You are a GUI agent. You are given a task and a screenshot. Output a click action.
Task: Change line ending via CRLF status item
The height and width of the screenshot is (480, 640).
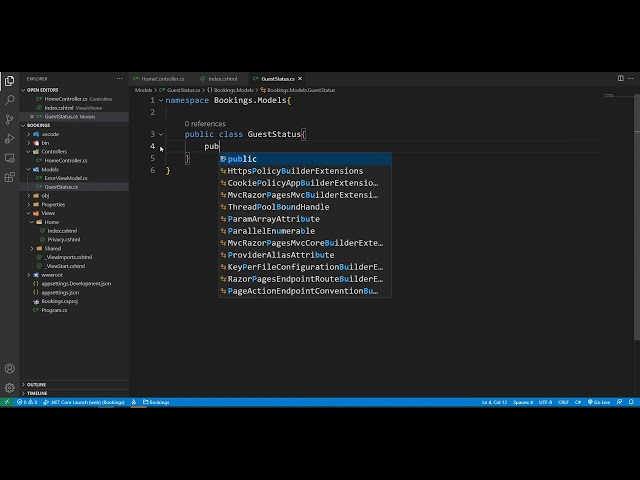pos(563,402)
